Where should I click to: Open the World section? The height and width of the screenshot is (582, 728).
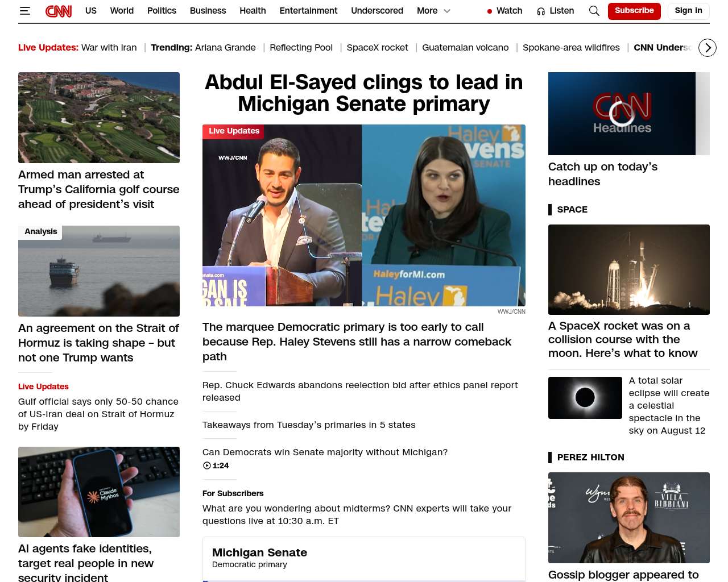(x=122, y=11)
